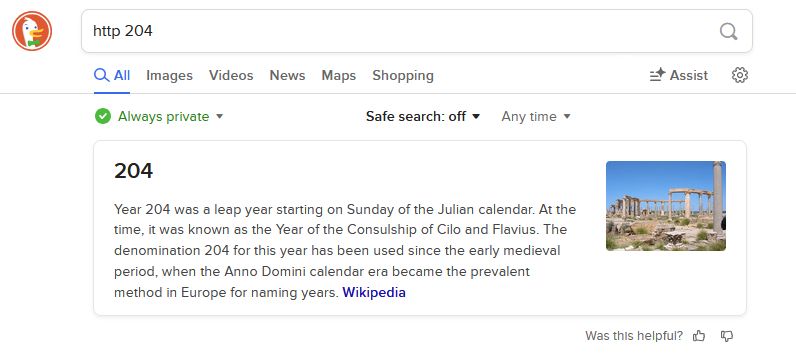Open the Safe search: off dropdown

[423, 116]
